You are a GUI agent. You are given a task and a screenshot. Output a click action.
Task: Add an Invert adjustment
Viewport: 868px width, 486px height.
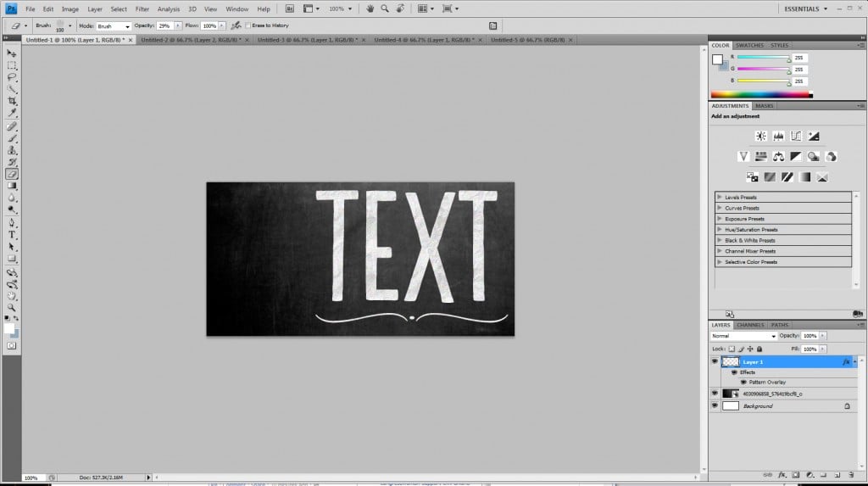753,177
